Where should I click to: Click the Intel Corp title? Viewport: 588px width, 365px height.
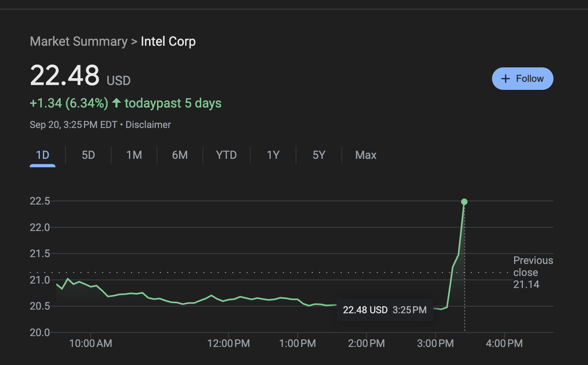168,41
